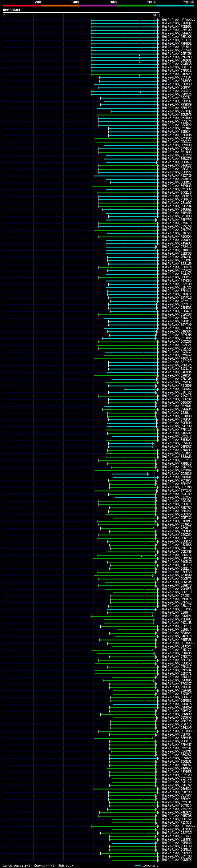
Task: Click the UniRef100_A5GS32 label
Action: coord(177,142)
